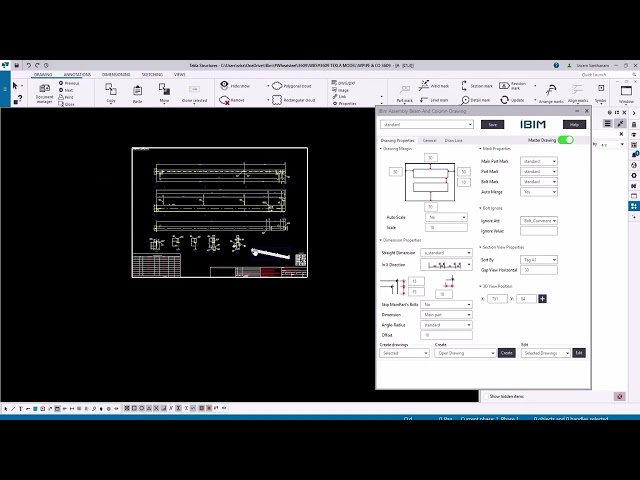
Task: Check the Show hidden items checkbox
Action: (x=486, y=396)
